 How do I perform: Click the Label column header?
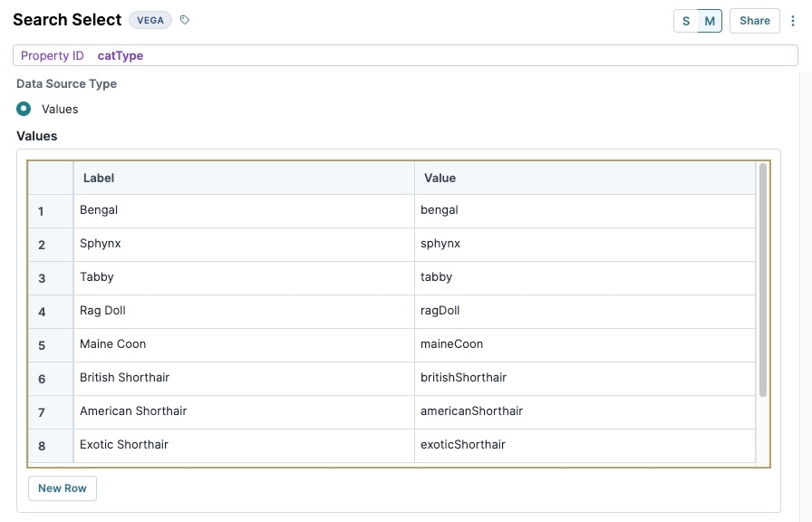(x=244, y=179)
